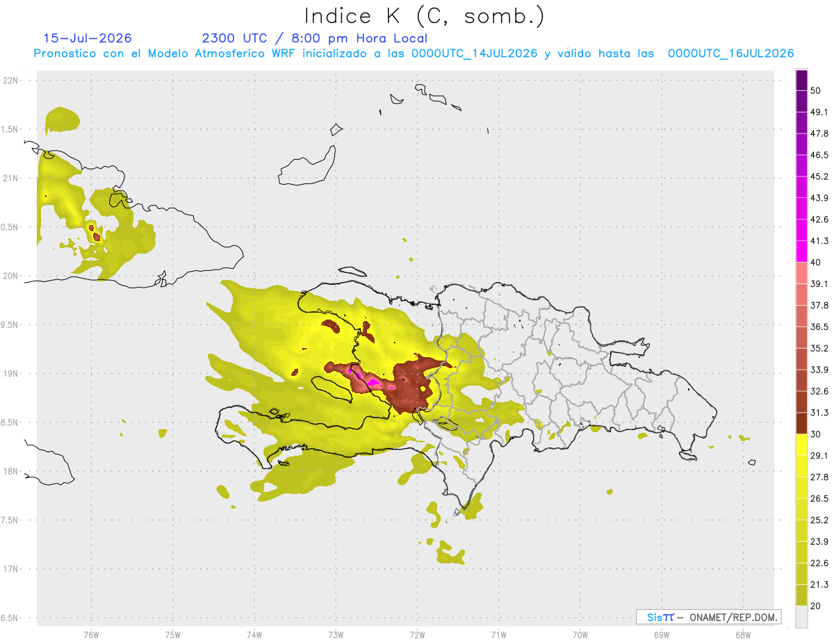Viewport: 834px width, 644px height.
Task: Click the '68W' longitude axis label
Action: tap(743, 636)
